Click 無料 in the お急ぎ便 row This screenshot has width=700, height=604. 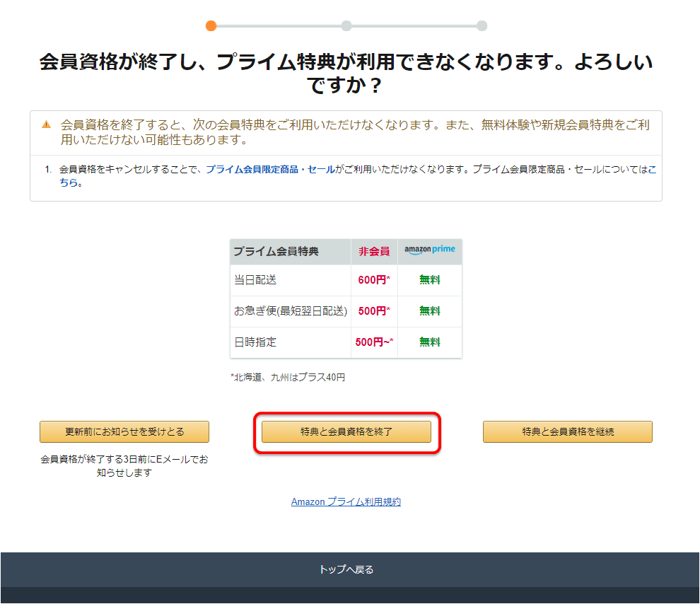430,311
